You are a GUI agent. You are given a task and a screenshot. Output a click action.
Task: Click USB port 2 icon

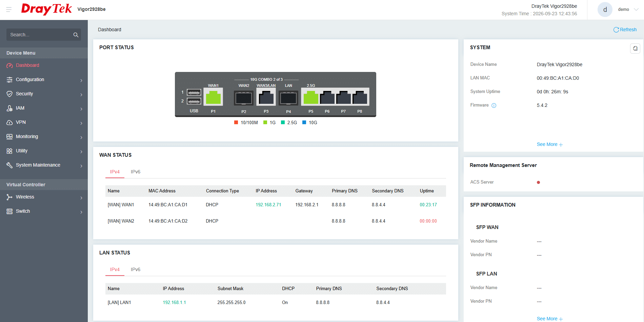[x=194, y=101]
